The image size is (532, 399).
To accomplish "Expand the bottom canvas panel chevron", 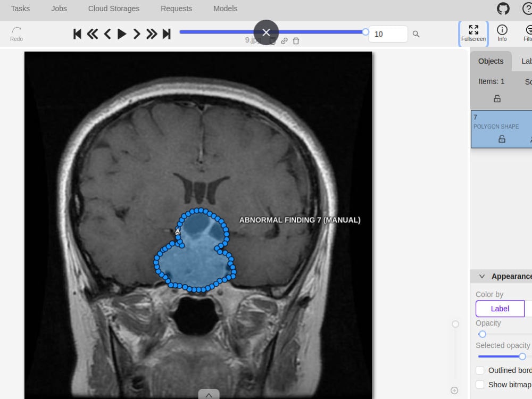I will click(209, 395).
